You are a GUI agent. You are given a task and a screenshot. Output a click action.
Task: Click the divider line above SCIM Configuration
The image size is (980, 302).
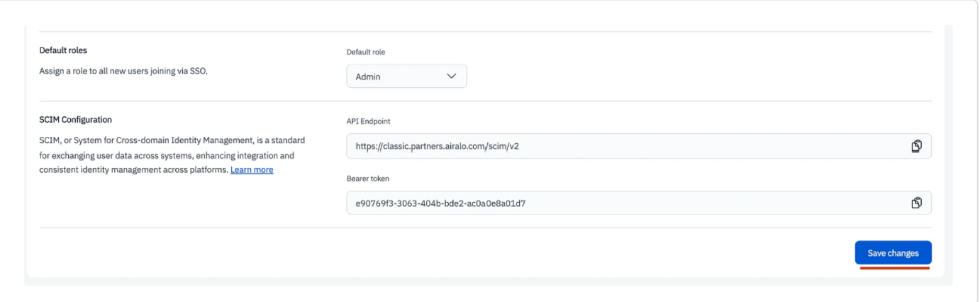pos(485,101)
